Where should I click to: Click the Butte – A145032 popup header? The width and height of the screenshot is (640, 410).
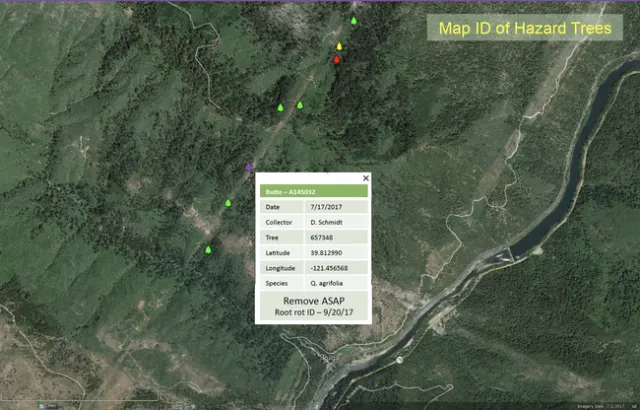(x=313, y=191)
